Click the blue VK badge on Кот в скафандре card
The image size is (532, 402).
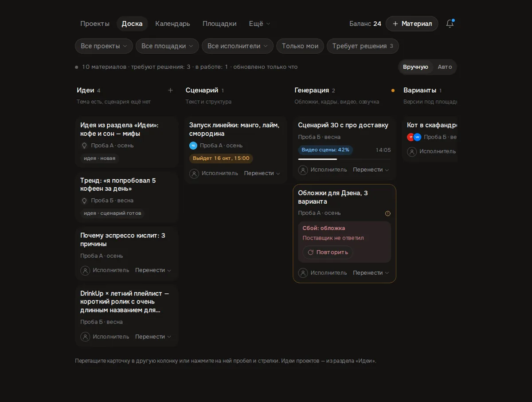417,137
